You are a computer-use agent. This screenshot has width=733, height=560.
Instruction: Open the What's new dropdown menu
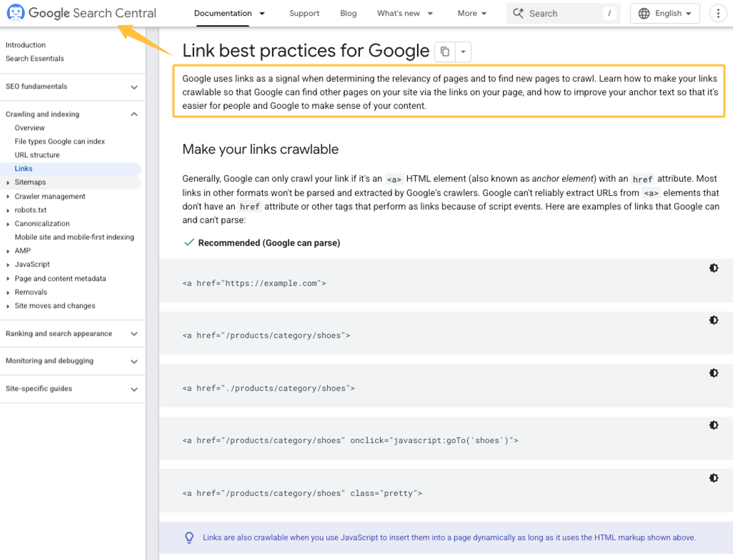[405, 13]
